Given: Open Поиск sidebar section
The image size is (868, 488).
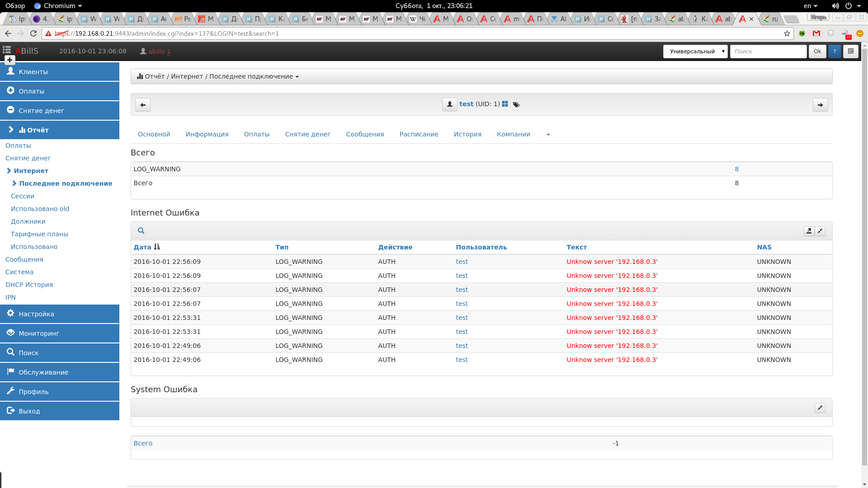Looking at the screenshot, I should (60, 353).
